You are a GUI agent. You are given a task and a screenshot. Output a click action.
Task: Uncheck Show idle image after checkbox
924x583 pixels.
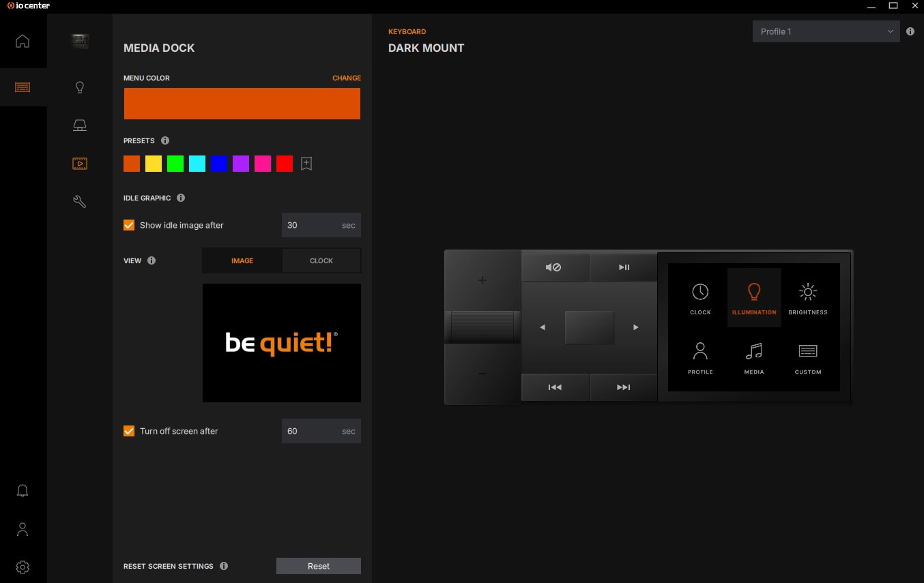129,225
